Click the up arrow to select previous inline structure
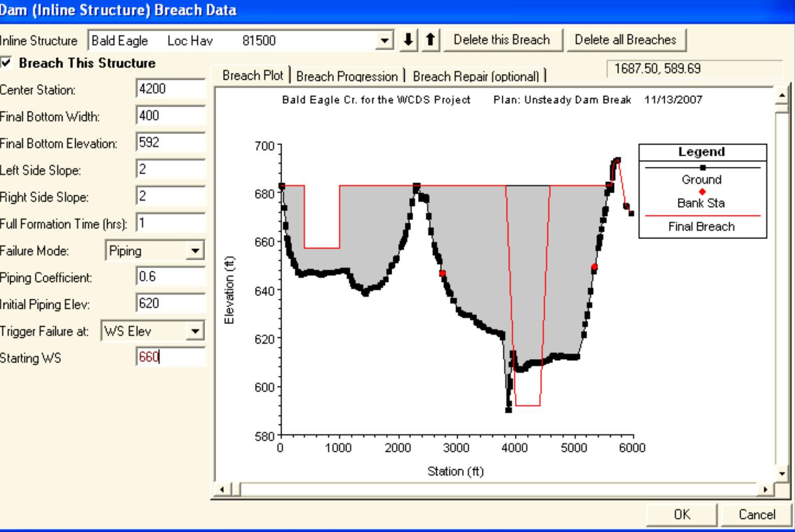Image resolution: width=795 pixels, height=532 pixels. pos(430,40)
